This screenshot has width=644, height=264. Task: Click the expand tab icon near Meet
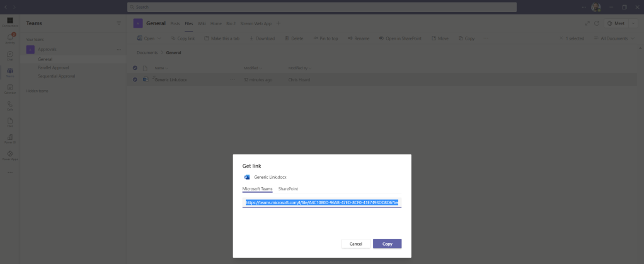pos(587,23)
